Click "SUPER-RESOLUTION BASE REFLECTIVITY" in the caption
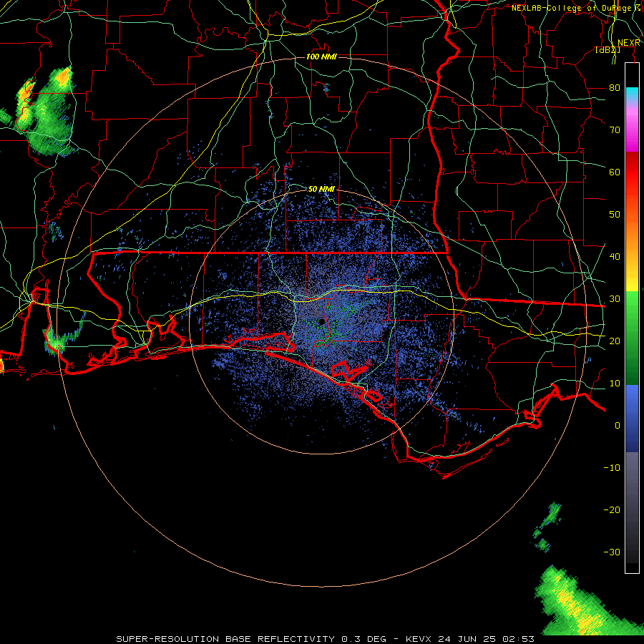Screen dimensions: 644x644 (x=225, y=639)
